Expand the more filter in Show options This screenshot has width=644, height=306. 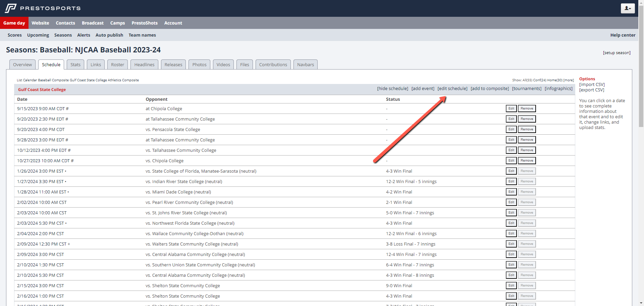[569, 80]
